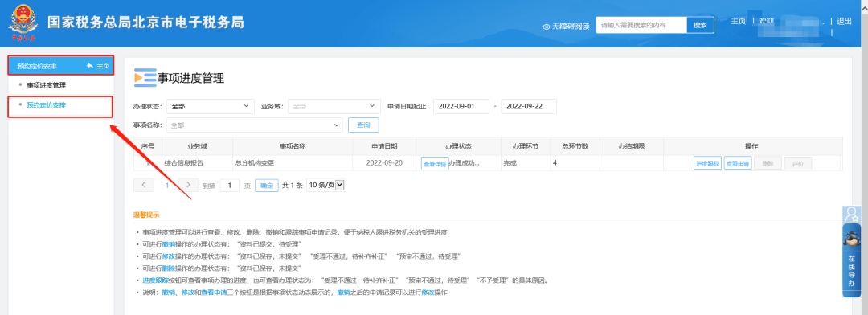Click the end date field 2022-09-22

[529, 106]
